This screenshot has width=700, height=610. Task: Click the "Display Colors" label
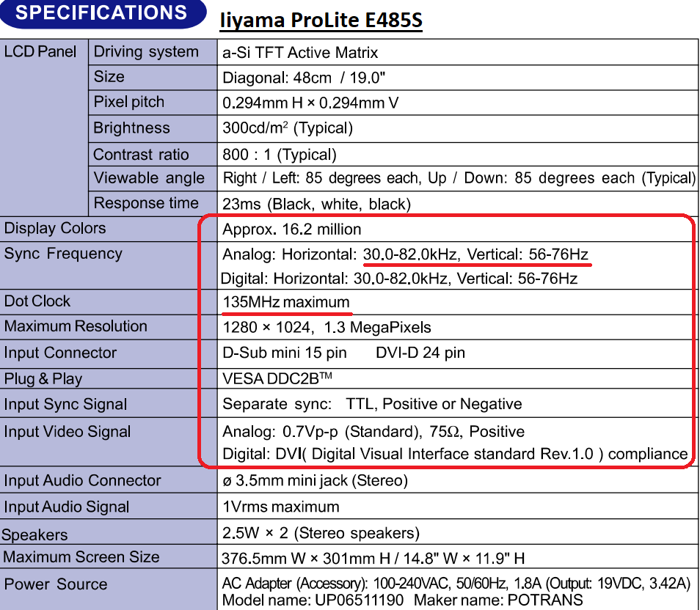pos(55,228)
